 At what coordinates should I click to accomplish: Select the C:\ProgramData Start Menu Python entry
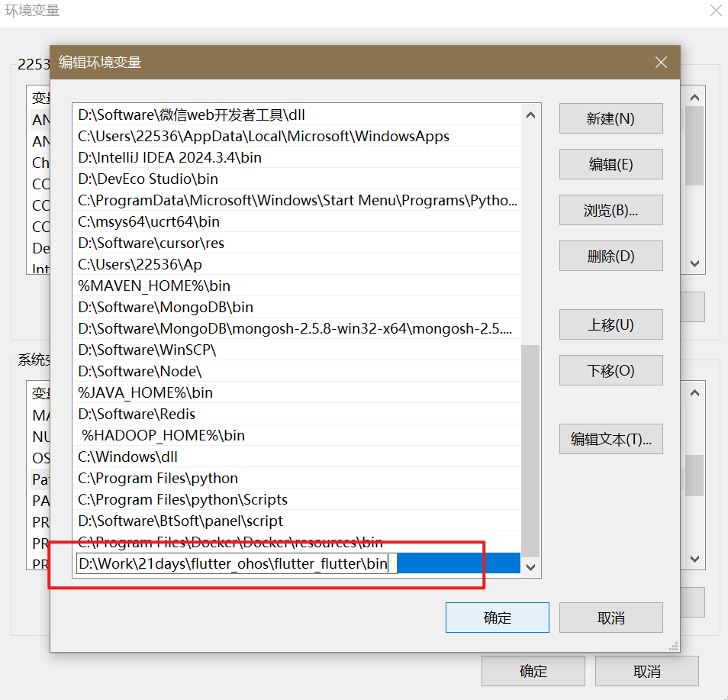click(297, 200)
